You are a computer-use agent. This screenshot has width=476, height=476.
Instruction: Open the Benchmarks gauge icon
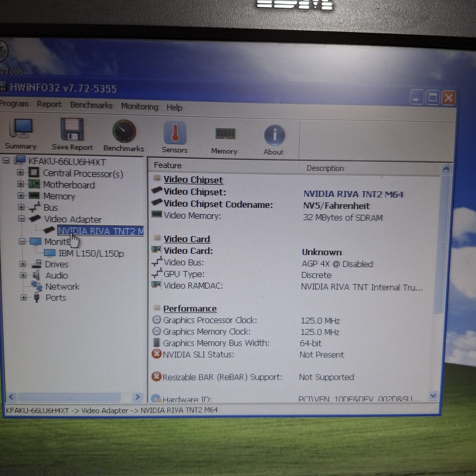pyautogui.click(x=124, y=131)
